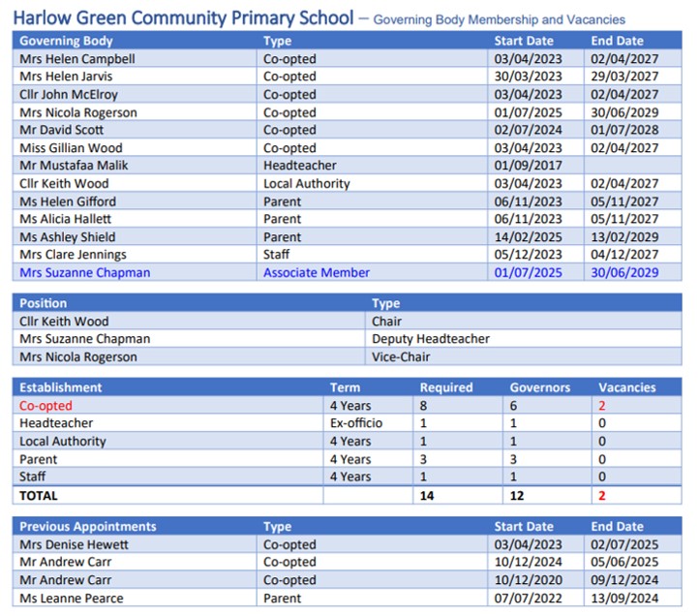699x616 pixels.
Task: Click the Previous Appointments header
Action: tap(88, 526)
